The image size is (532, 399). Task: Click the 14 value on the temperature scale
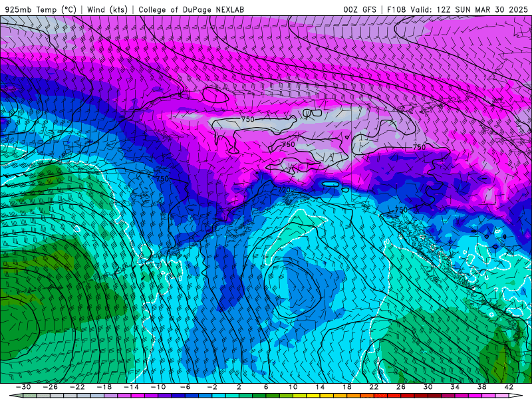[x=320, y=387]
